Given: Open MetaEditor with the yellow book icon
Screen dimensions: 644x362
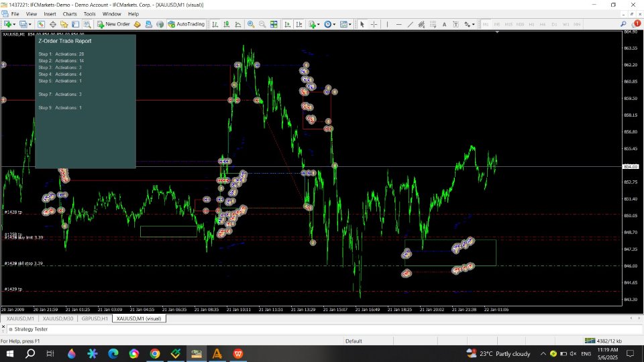Looking at the screenshot, I should pyautogui.click(x=137, y=24).
